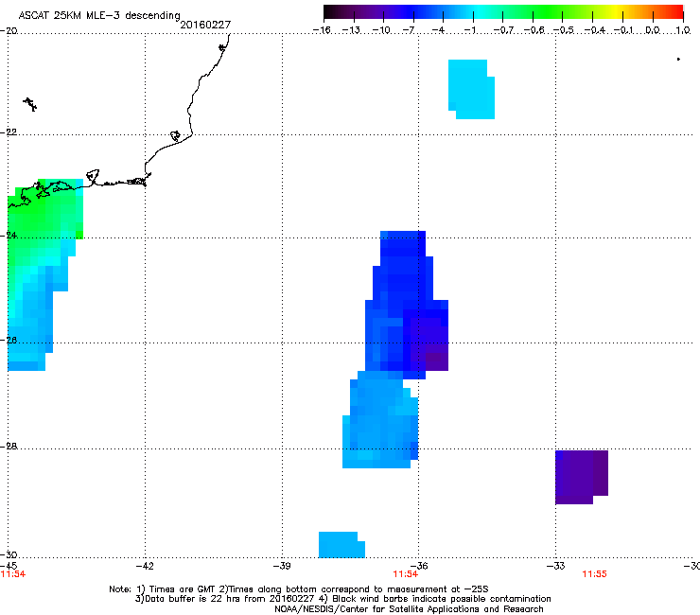This screenshot has width=700, height=615.
Task: Click the red 11:54 time under -45 longitude
Action: (x=13, y=574)
